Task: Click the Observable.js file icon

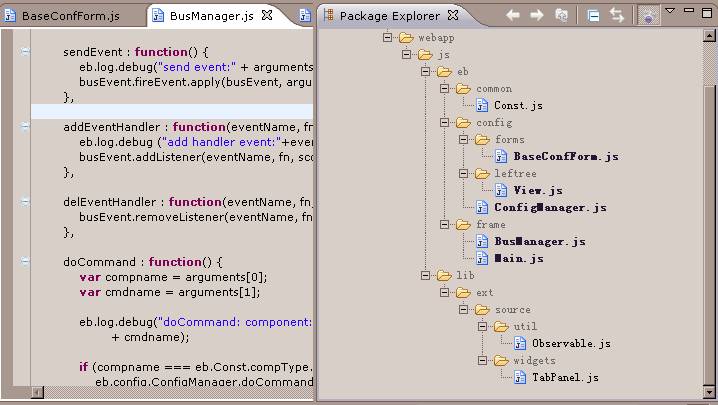Action: point(520,343)
